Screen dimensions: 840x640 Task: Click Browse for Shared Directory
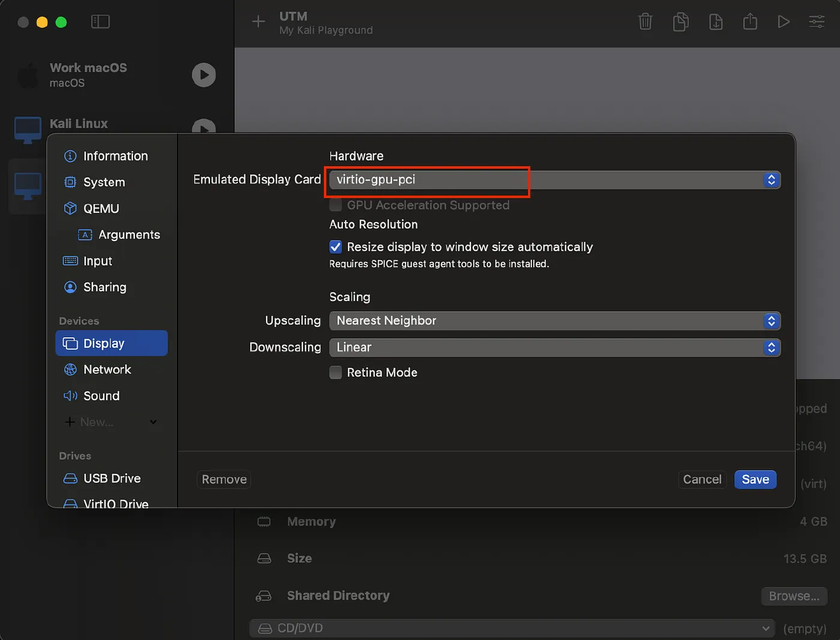pos(794,596)
